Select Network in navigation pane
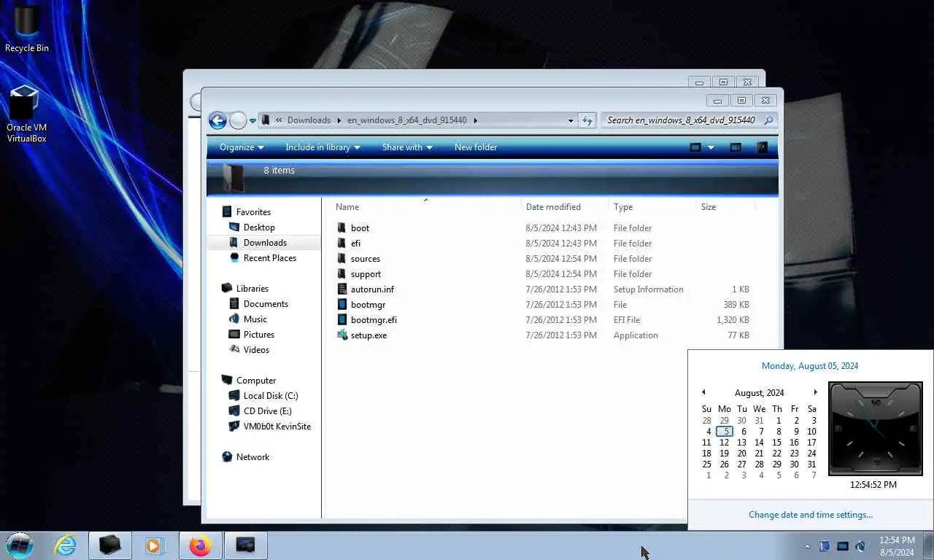The height and width of the screenshot is (560, 934). tap(252, 457)
